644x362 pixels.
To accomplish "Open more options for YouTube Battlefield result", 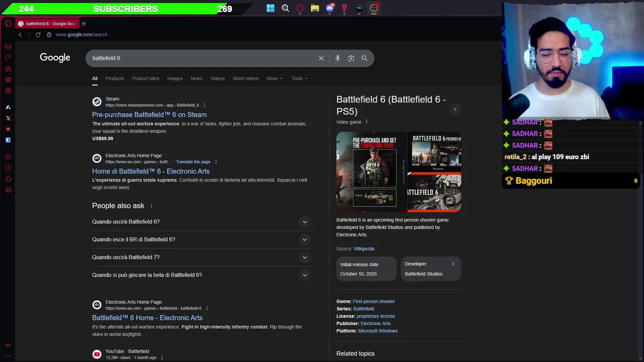I will pyautogui.click(x=162, y=357).
